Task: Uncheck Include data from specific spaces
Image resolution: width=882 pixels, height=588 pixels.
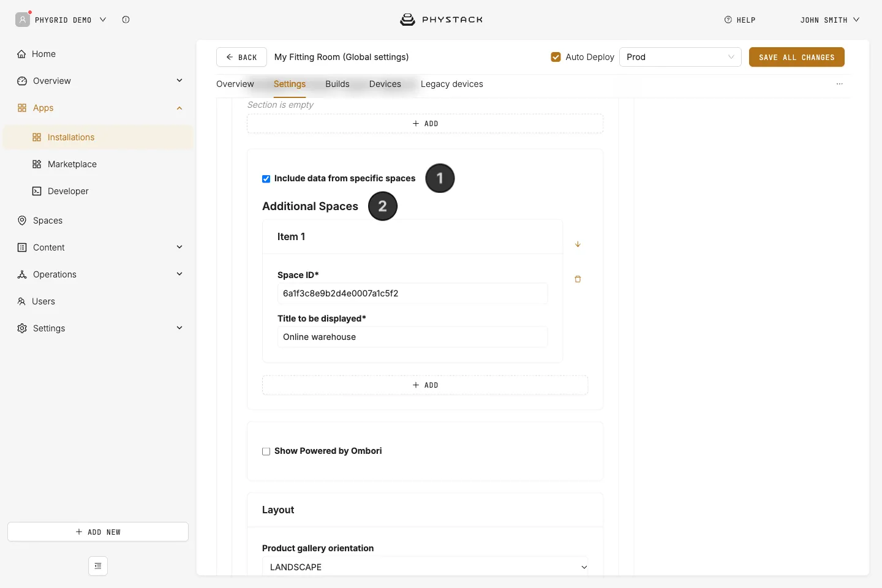Action: click(266, 179)
